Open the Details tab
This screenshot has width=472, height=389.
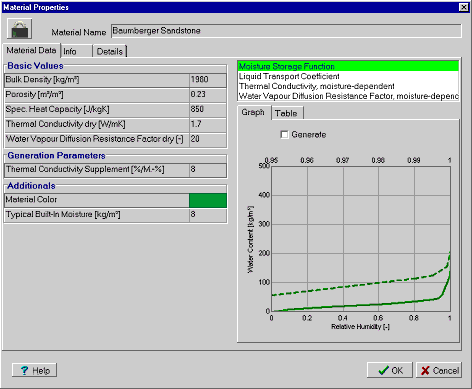point(110,51)
